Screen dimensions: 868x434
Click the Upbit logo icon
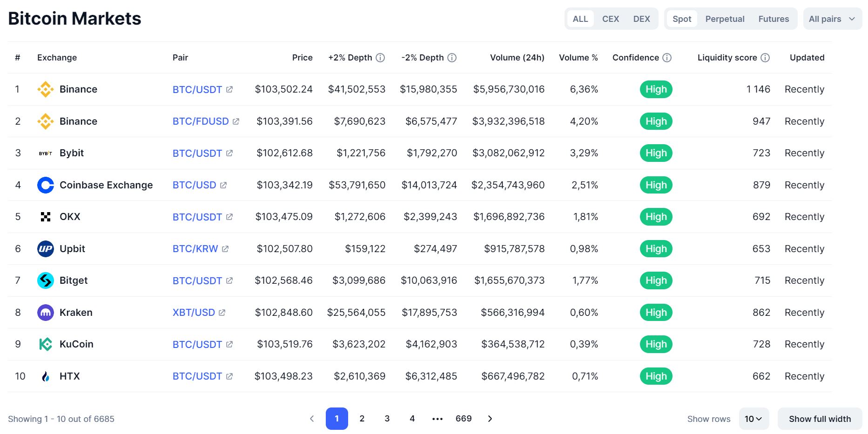coord(46,249)
